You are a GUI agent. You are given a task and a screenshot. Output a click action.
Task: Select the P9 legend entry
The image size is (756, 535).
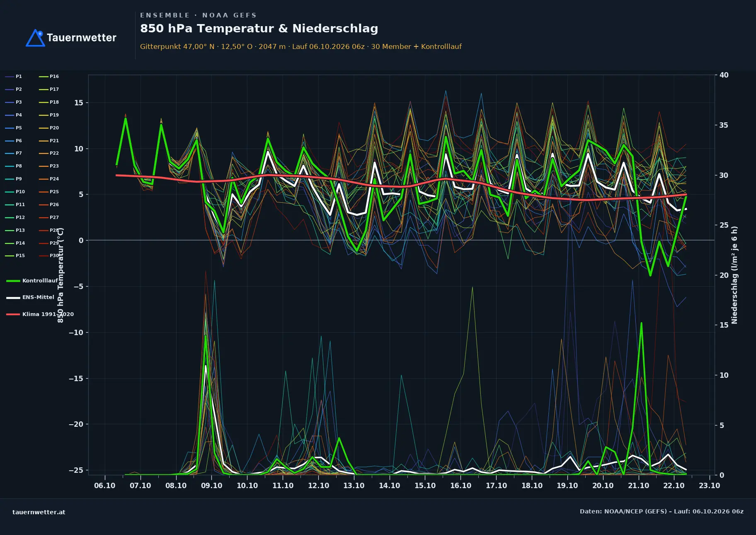[x=13, y=179]
